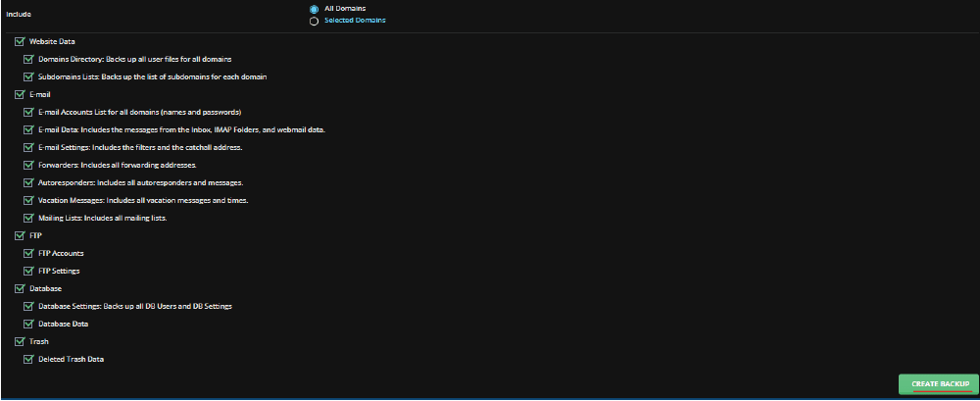980x401 pixels.
Task: Toggle the Deleted Trash Data checkbox
Action: coord(28,360)
